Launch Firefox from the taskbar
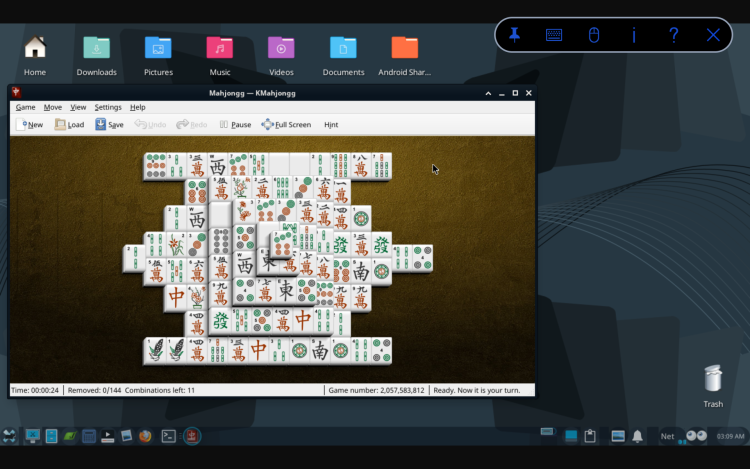Viewport: 750px width, 469px height. [145, 436]
